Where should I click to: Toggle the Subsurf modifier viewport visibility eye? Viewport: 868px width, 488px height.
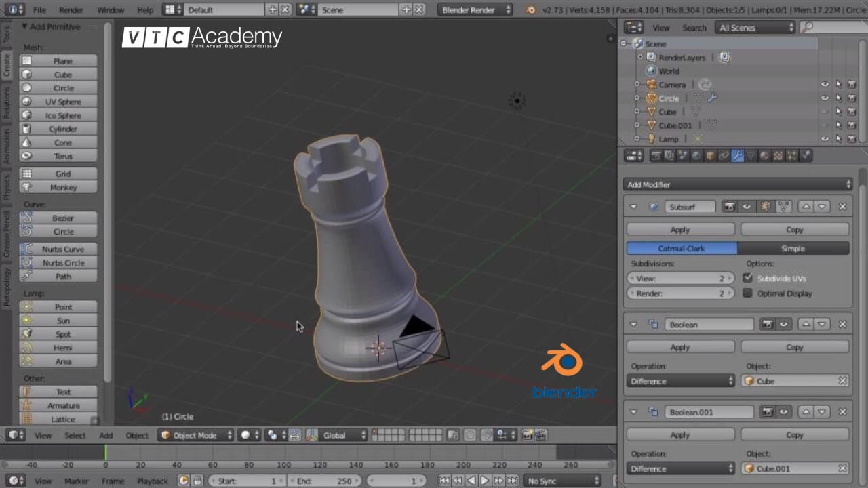pyautogui.click(x=747, y=206)
